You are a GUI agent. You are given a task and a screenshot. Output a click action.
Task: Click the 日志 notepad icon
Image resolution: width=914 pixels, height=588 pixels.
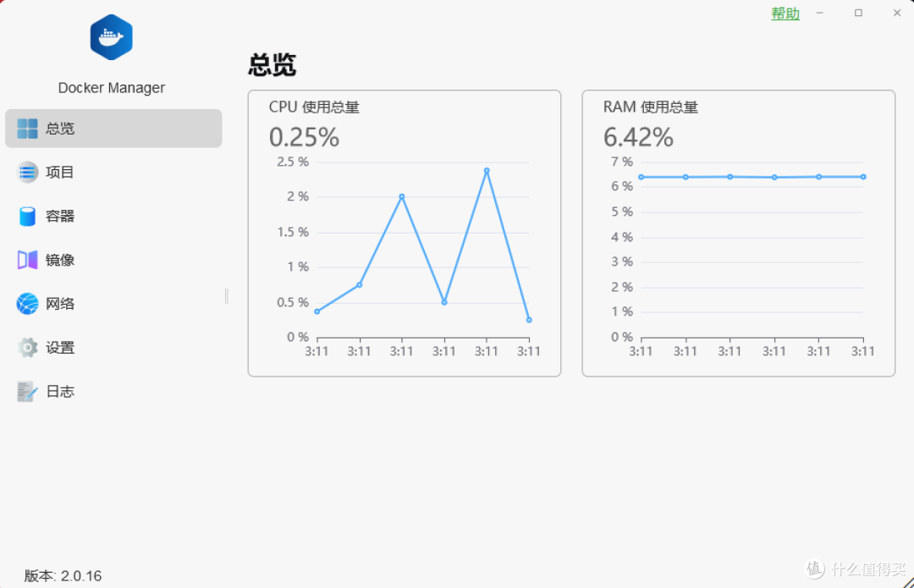pyautogui.click(x=27, y=392)
